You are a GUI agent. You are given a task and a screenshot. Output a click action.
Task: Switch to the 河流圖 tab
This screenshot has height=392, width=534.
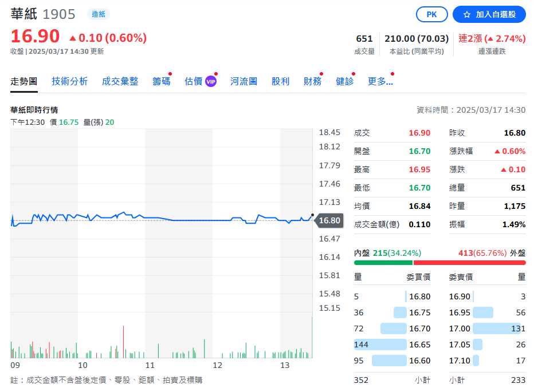coord(244,81)
